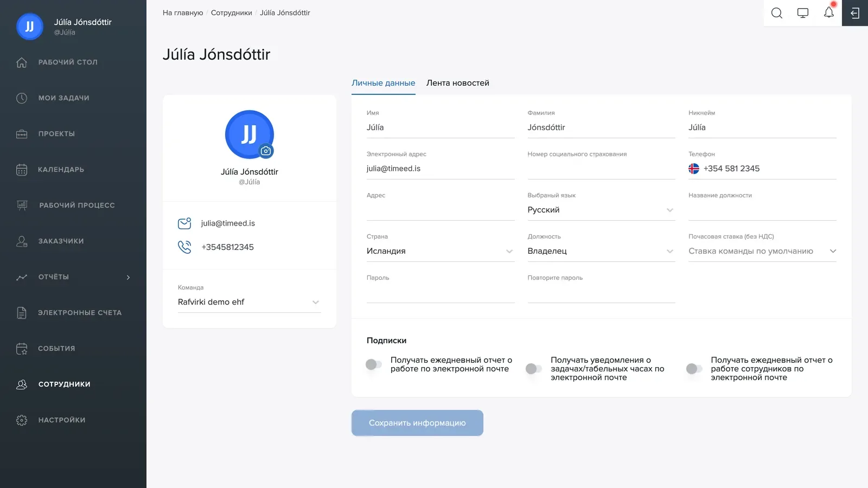Viewport: 868px width, 488px height.
Task: Open Рабочий процесс in sidebar
Action: (x=77, y=206)
